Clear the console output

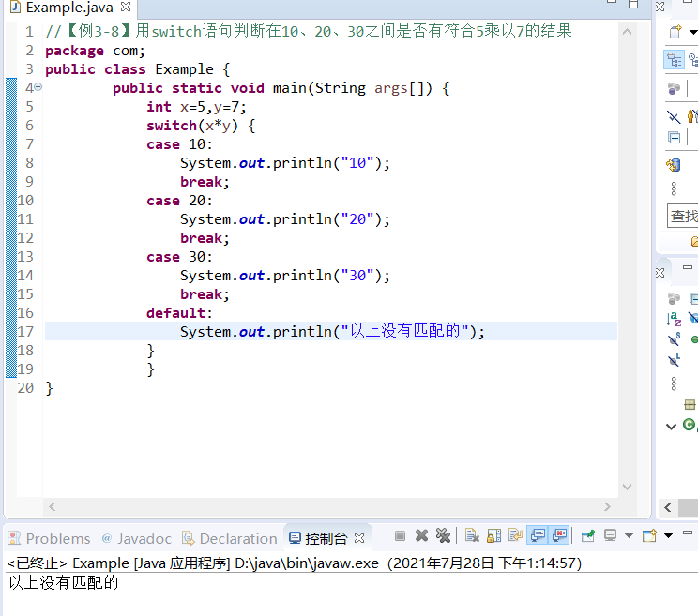click(472, 536)
